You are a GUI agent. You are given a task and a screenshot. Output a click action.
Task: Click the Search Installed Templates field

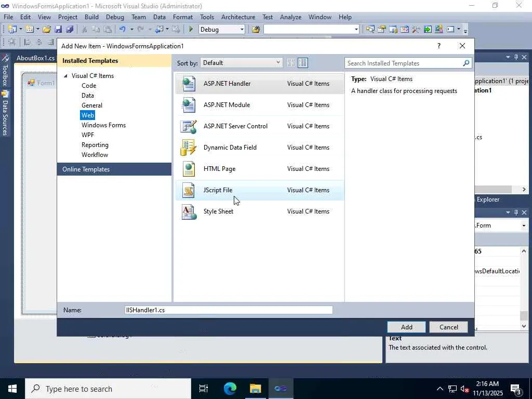point(404,63)
